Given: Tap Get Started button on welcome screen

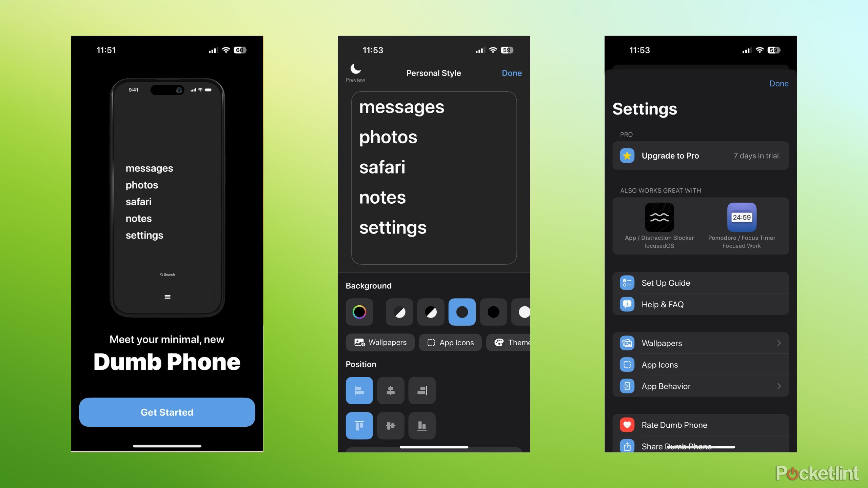Looking at the screenshot, I should 167,412.
